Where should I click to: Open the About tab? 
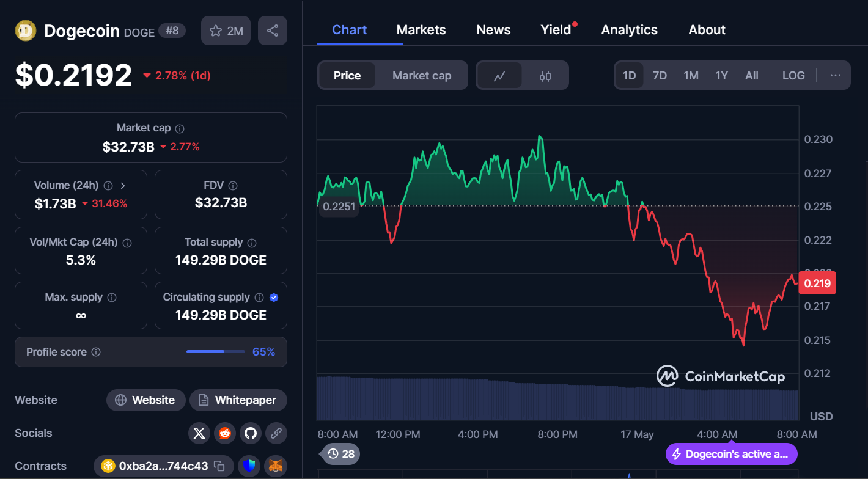pyautogui.click(x=707, y=30)
